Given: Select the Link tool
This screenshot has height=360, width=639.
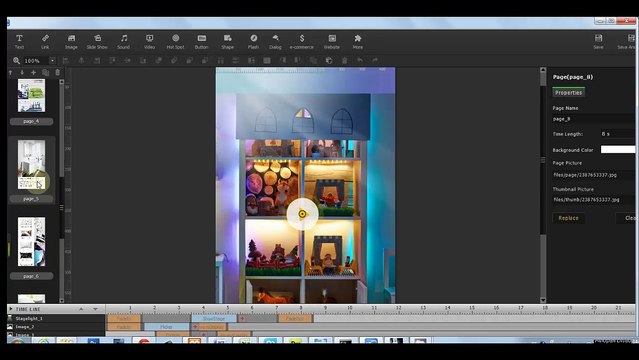Looking at the screenshot, I should point(45,42).
